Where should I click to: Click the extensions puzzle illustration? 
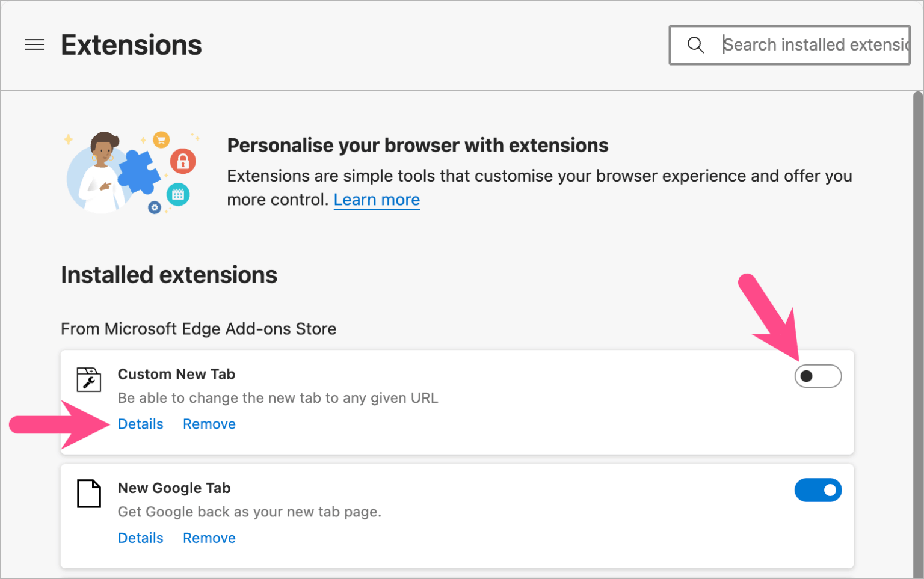click(131, 172)
